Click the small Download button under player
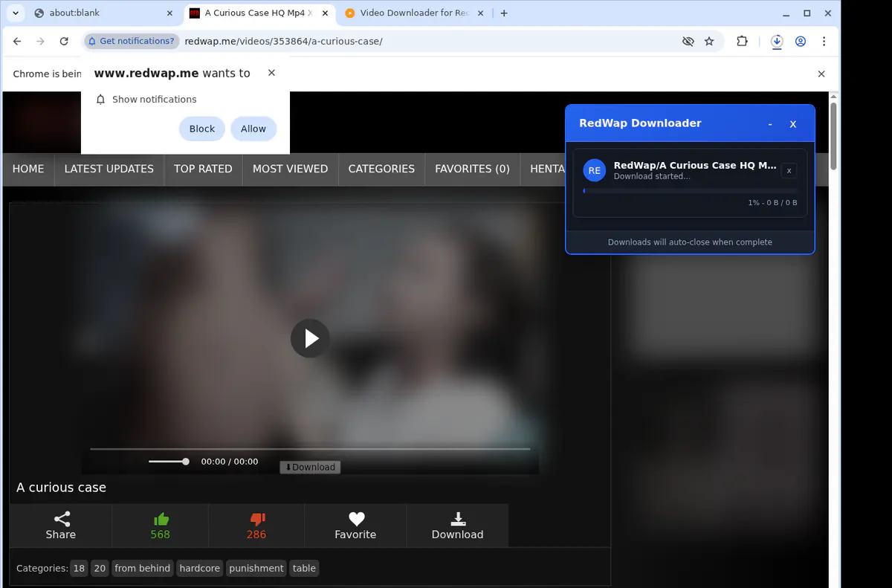 pos(310,467)
